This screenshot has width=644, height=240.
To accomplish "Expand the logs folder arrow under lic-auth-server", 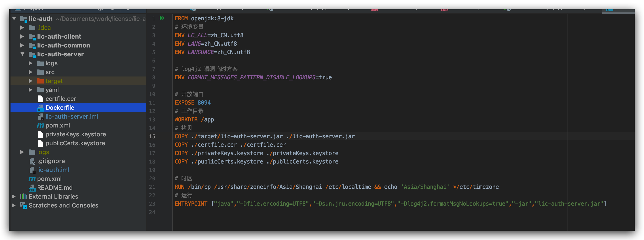I will click(30, 63).
